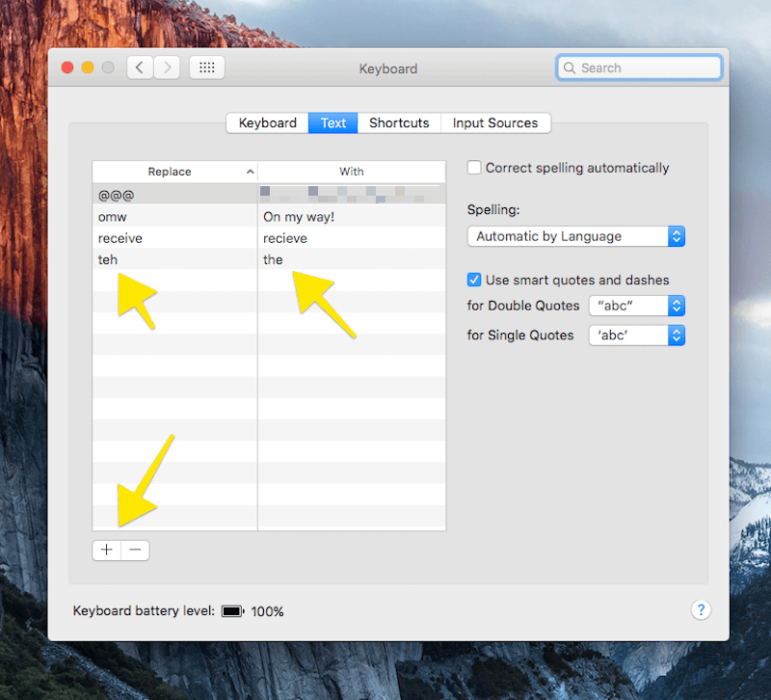Click the back navigation arrow

140,67
